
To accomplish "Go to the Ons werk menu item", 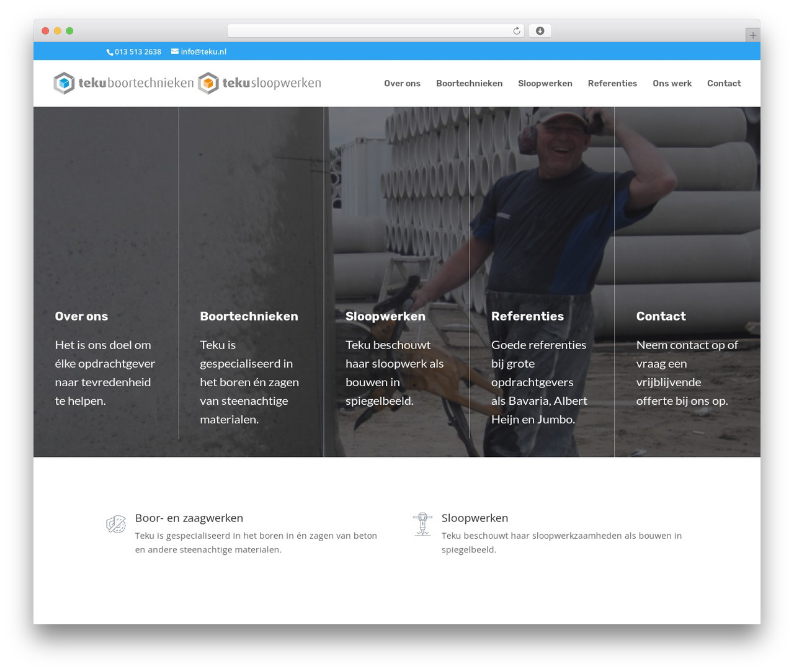I will click(x=672, y=84).
